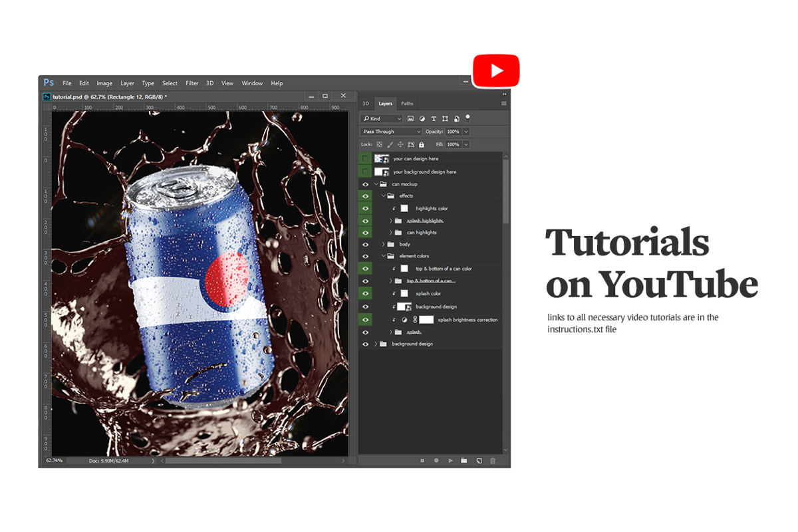Image resolution: width=798 pixels, height=532 pixels.
Task: Click the adjustment icon on splash brightness correction
Action: pos(404,320)
